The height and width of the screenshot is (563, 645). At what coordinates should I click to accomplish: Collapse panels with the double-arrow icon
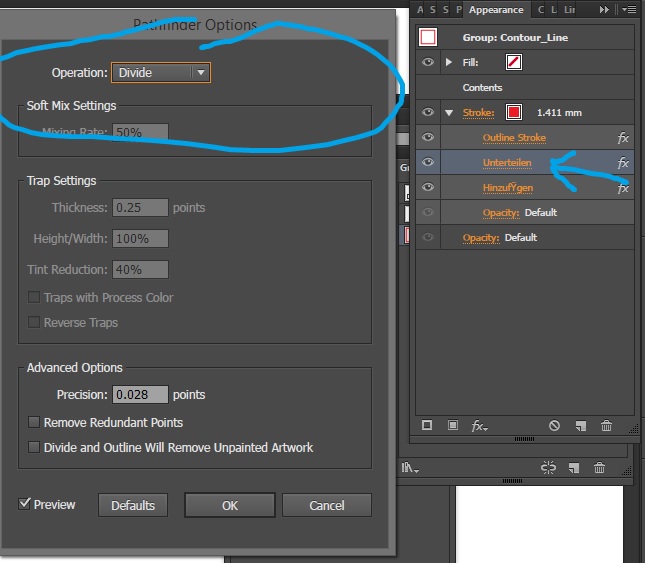(x=604, y=9)
